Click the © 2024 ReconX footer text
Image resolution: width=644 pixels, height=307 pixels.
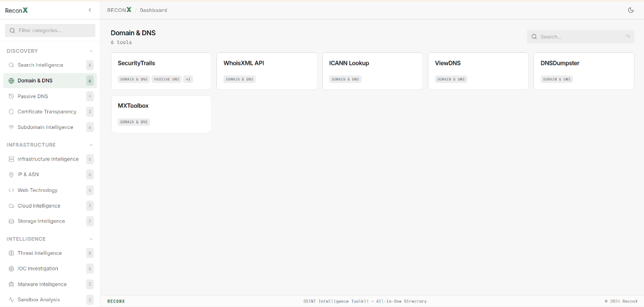tap(621, 301)
